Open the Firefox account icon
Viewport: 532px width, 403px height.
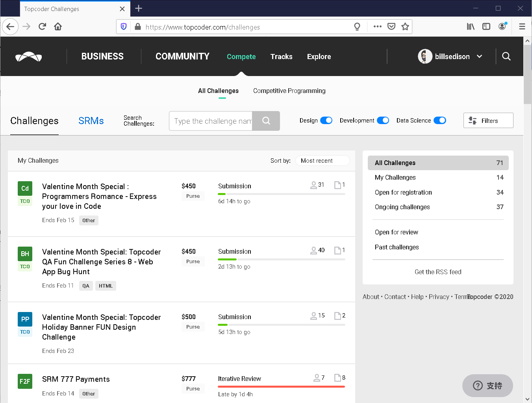point(502,27)
